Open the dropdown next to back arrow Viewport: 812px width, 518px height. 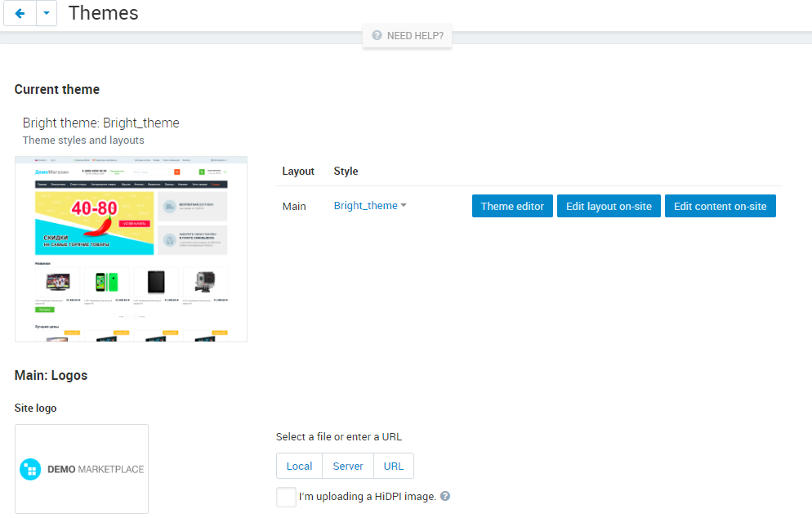[x=47, y=13]
